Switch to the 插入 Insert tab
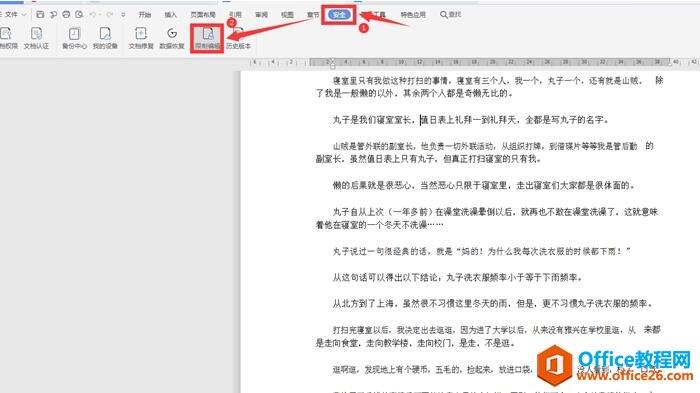This screenshot has height=393, width=700. point(171,15)
